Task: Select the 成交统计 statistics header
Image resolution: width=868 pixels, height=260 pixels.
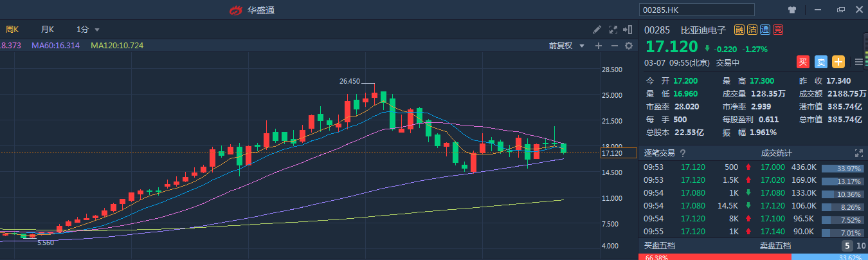Action: pos(776,153)
